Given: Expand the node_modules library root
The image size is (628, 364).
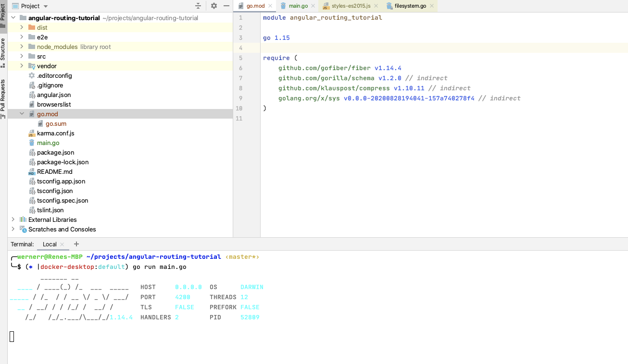Looking at the screenshot, I should coord(21,47).
